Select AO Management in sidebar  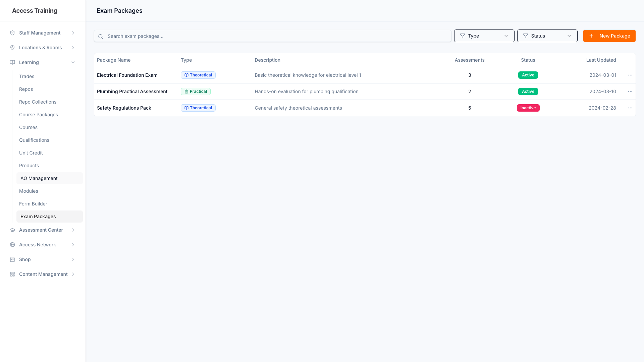pos(49,178)
